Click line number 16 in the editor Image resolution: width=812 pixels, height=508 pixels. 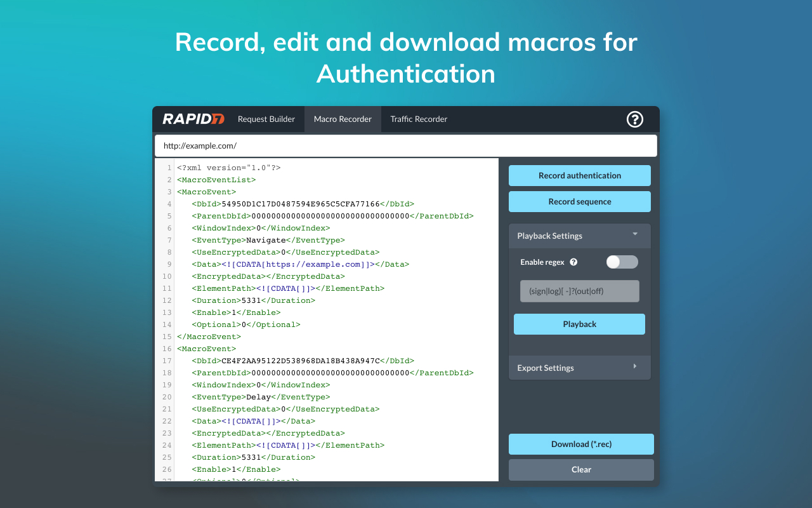point(167,349)
